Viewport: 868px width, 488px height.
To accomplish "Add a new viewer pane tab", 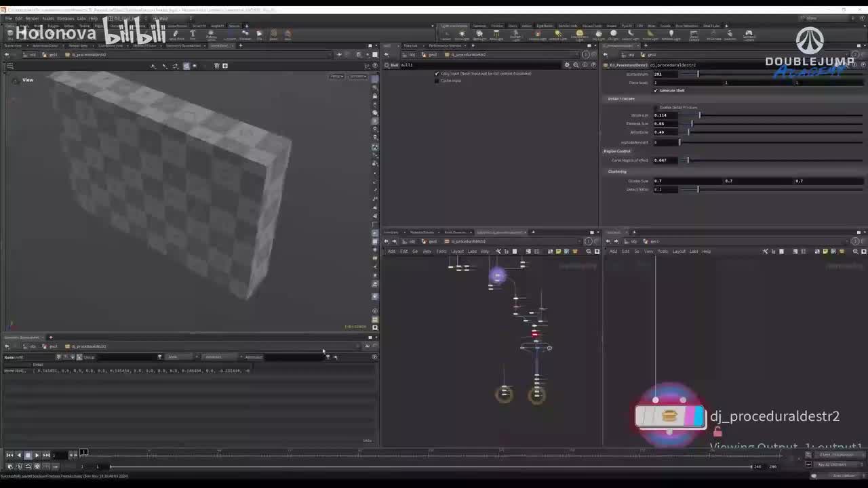I will 241,45.
